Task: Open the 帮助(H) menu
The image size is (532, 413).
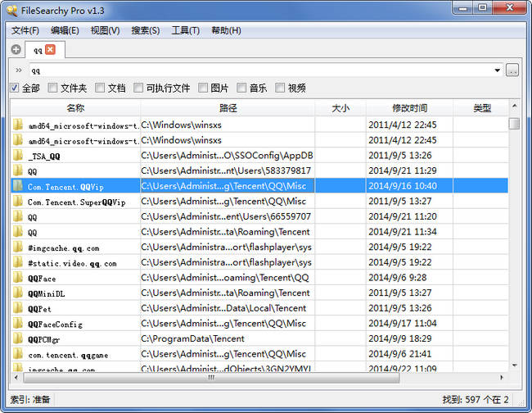Action: (226, 30)
